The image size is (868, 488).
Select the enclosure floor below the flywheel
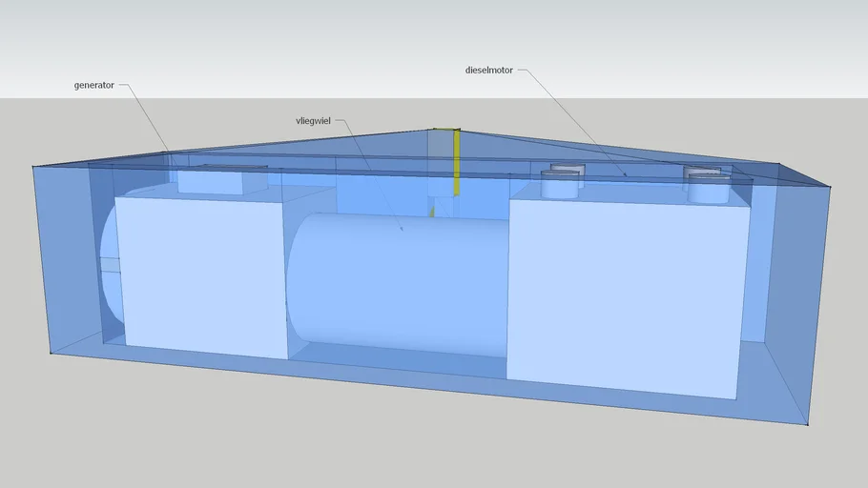[x=401, y=370]
